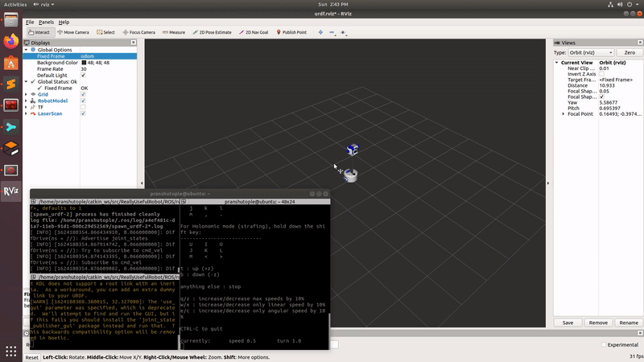644x362 pixels.
Task: Open the Show Applications grid
Action: pyautogui.click(x=11, y=351)
